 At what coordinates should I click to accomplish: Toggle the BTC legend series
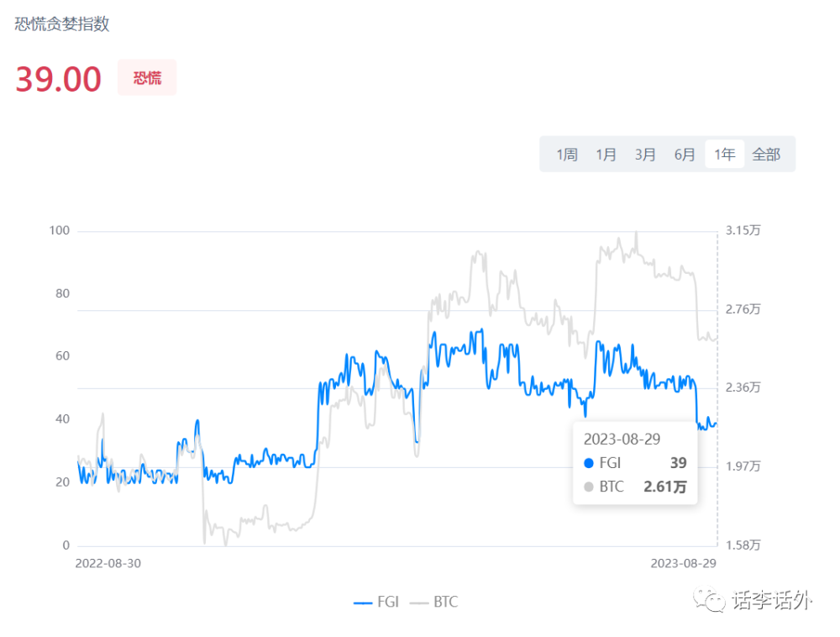click(x=434, y=603)
